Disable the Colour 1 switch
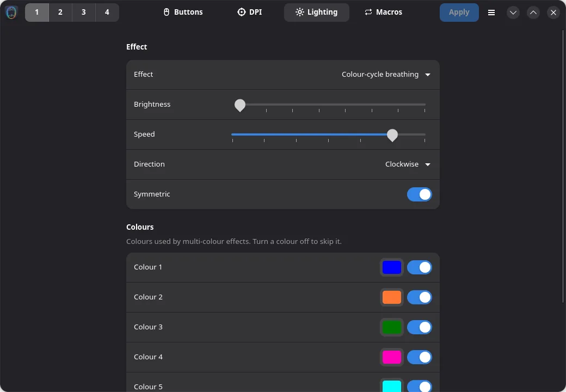Viewport: 566px width, 392px height. [x=420, y=267]
